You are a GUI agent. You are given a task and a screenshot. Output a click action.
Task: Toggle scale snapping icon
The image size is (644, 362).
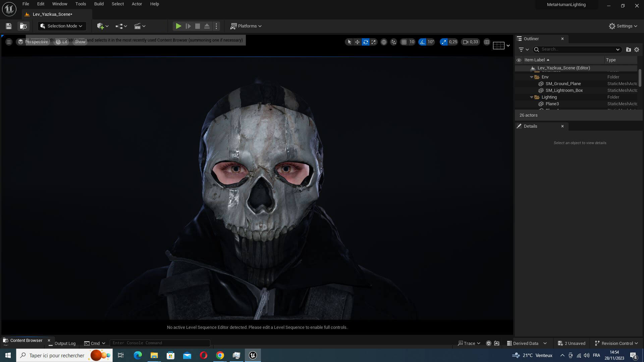click(444, 42)
